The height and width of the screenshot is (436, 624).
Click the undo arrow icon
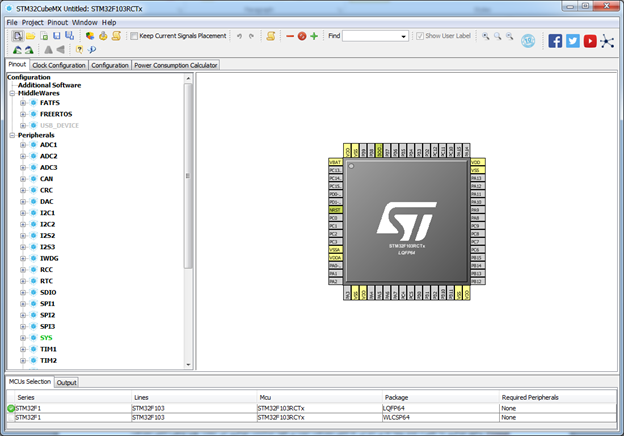239,36
